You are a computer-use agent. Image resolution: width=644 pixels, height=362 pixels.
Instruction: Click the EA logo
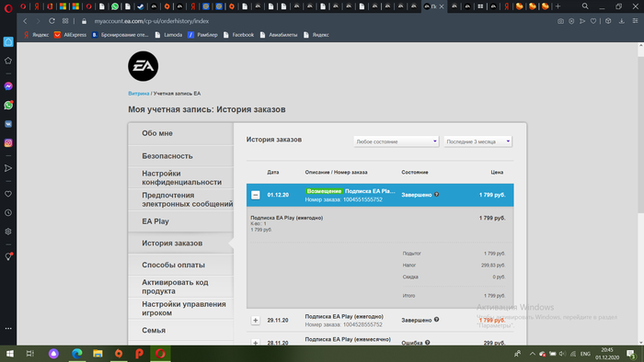point(143,66)
